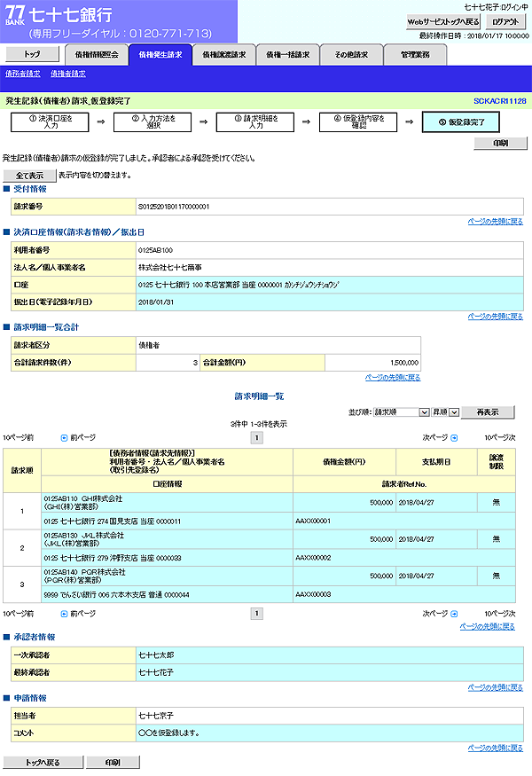The height and width of the screenshot is (776, 532).
Task: Click the トップへ戻る button
Action: [43, 762]
